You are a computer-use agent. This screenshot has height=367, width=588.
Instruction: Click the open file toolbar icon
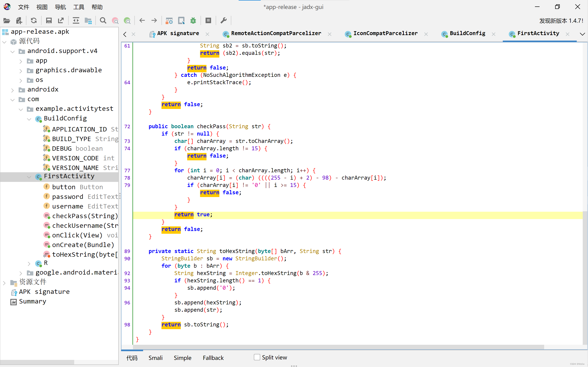tap(7, 21)
